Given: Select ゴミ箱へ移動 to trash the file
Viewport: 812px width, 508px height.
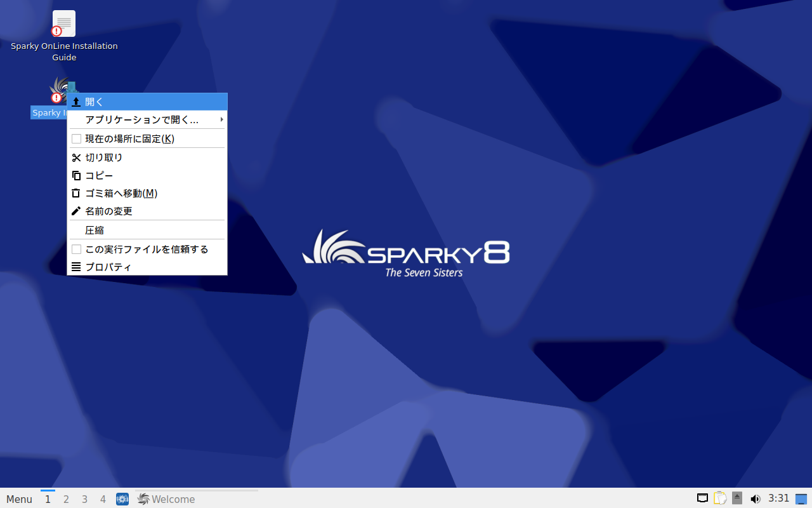Looking at the screenshot, I should pos(147,193).
